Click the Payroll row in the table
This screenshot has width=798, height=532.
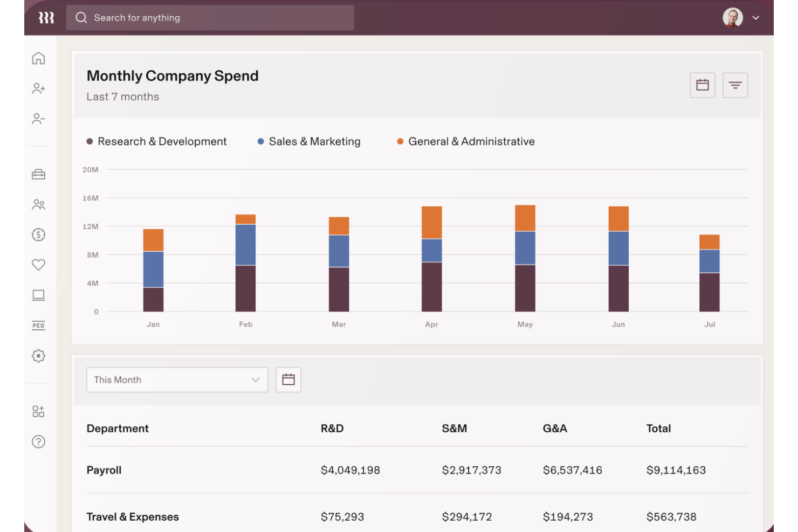tap(104, 469)
